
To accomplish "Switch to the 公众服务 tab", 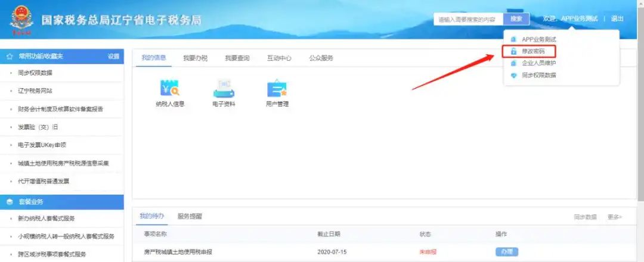I will point(321,58).
